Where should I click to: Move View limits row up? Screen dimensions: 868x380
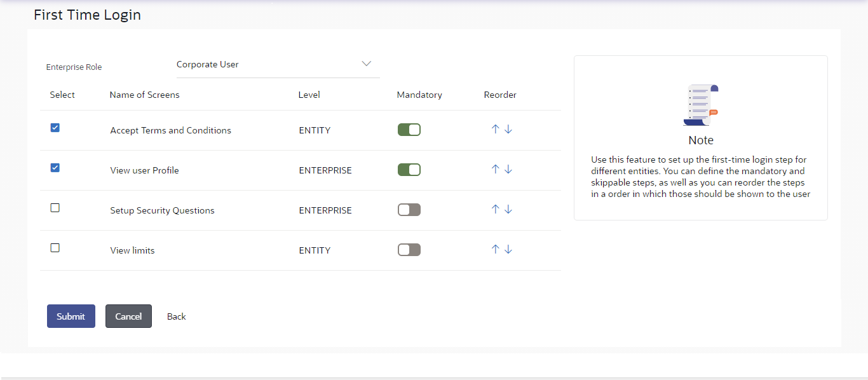[496, 249]
